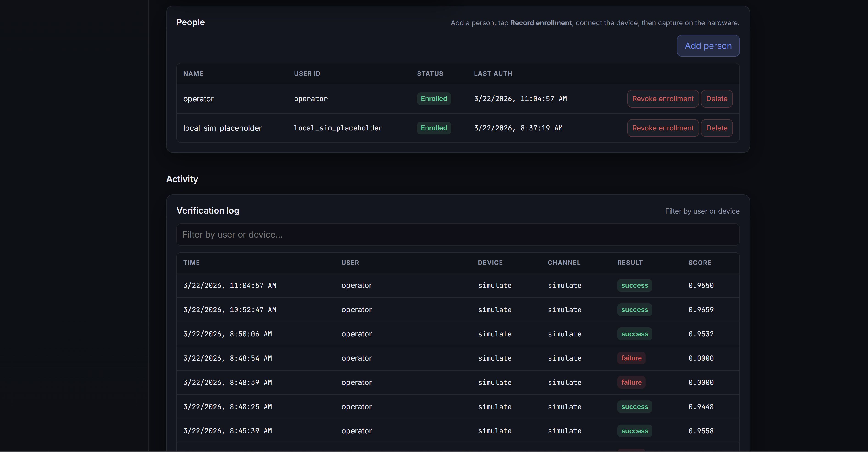
Task: Click success badge at 10:52:47 AM
Action: (x=634, y=310)
